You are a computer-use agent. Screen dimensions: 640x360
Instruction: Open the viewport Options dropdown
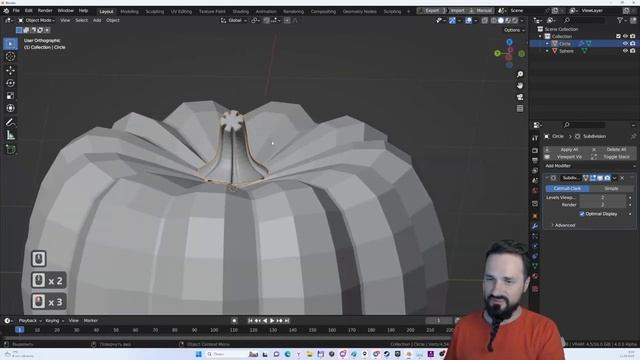pos(514,30)
